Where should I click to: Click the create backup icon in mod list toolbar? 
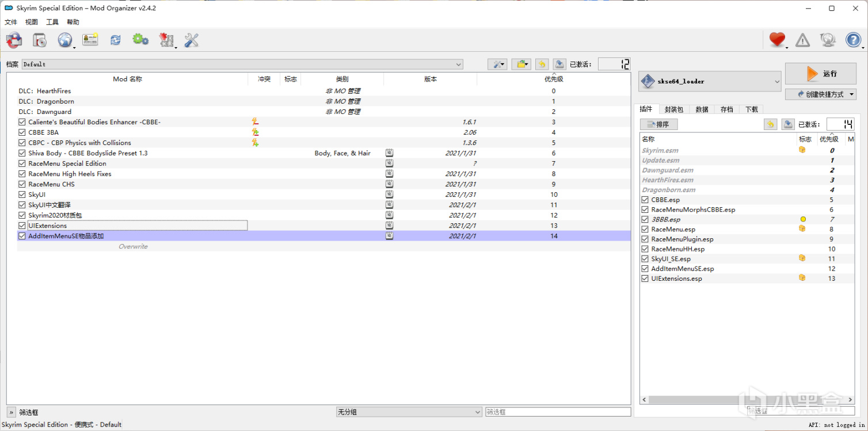tap(559, 64)
